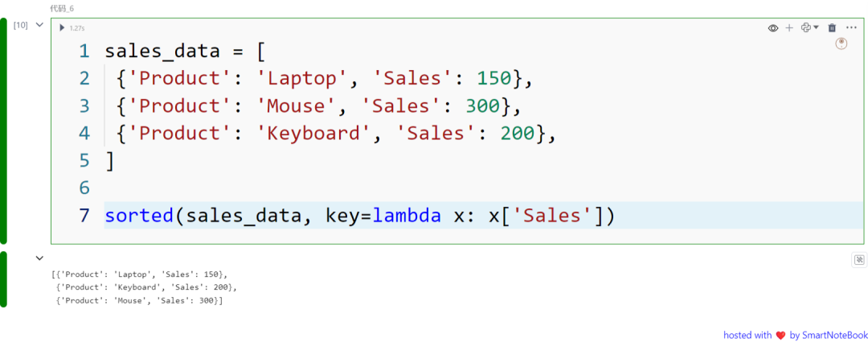Image resolution: width=868 pixels, height=342 pixels.
Task: Collapse the code cell using its chevron
Action: pyautogui.click(x=39, y=25)
